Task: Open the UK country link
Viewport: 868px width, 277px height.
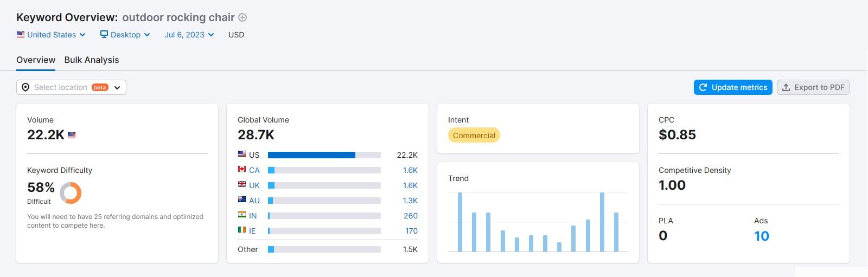Action: tap(254, 185)
